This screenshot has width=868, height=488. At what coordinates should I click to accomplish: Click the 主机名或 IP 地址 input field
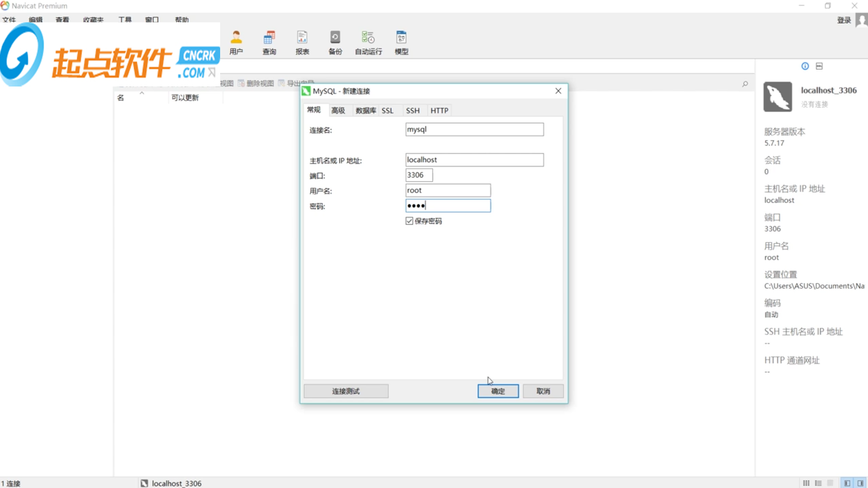coord(474,160)
